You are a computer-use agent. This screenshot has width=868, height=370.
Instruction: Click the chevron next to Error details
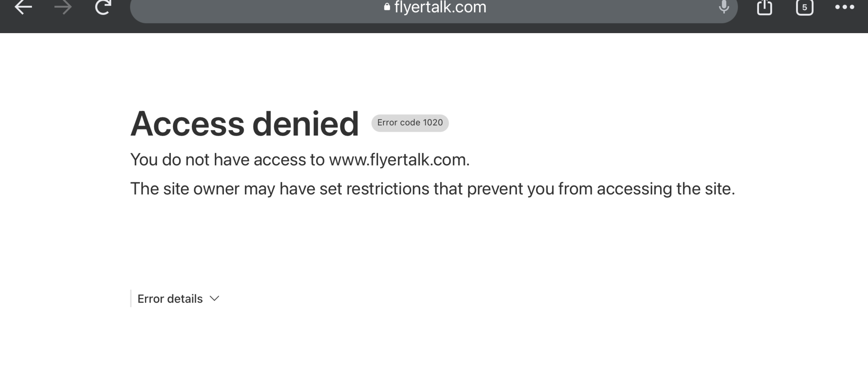pos(214,299)
